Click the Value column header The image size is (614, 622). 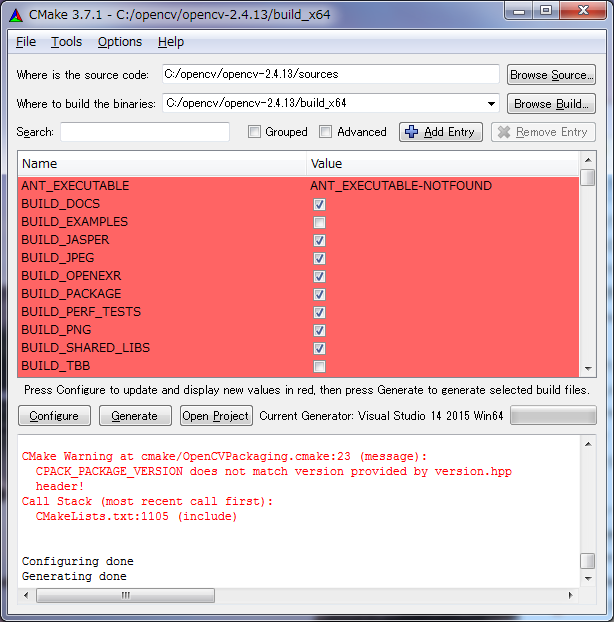tap(443, 163)
